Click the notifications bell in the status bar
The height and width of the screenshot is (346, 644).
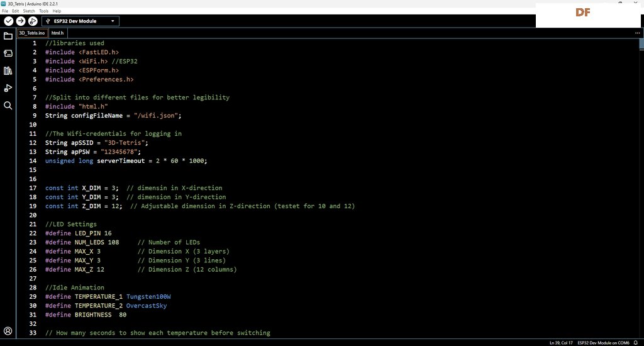(x=636, y=343)
